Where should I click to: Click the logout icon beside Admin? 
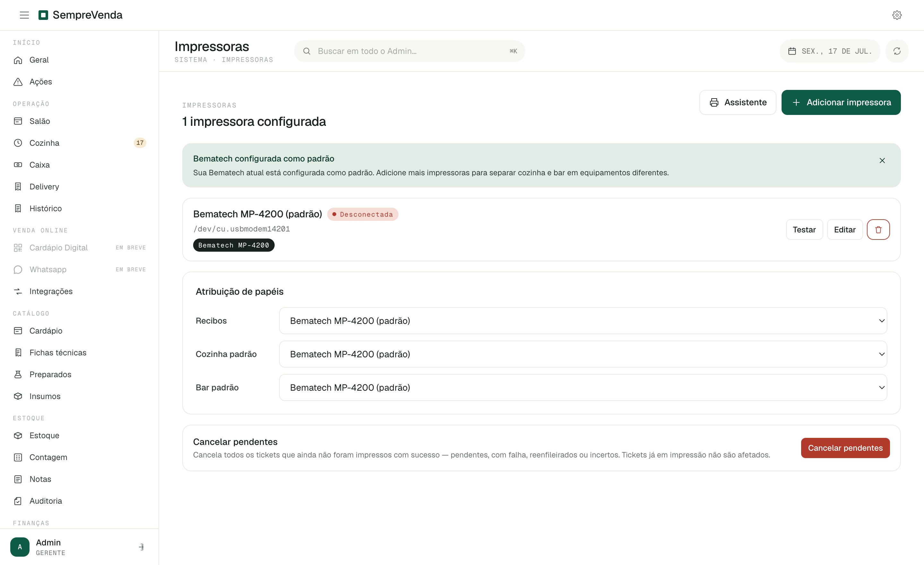pos(141,547)
